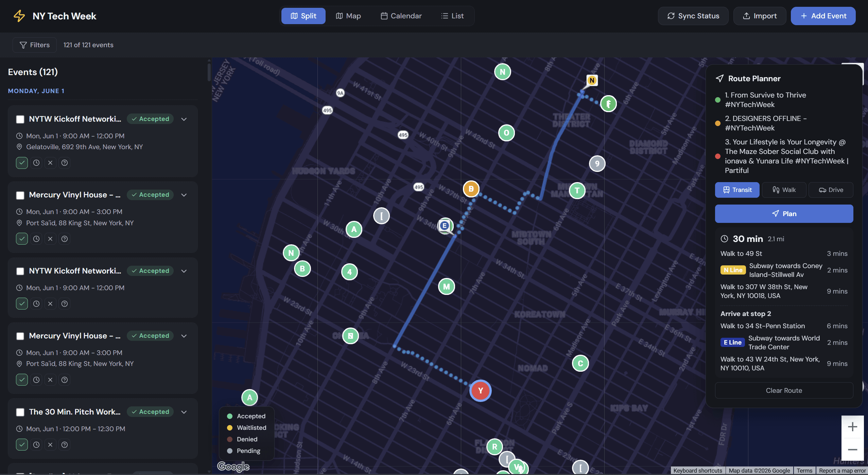Click the N Line subway badge

[733, 270]
